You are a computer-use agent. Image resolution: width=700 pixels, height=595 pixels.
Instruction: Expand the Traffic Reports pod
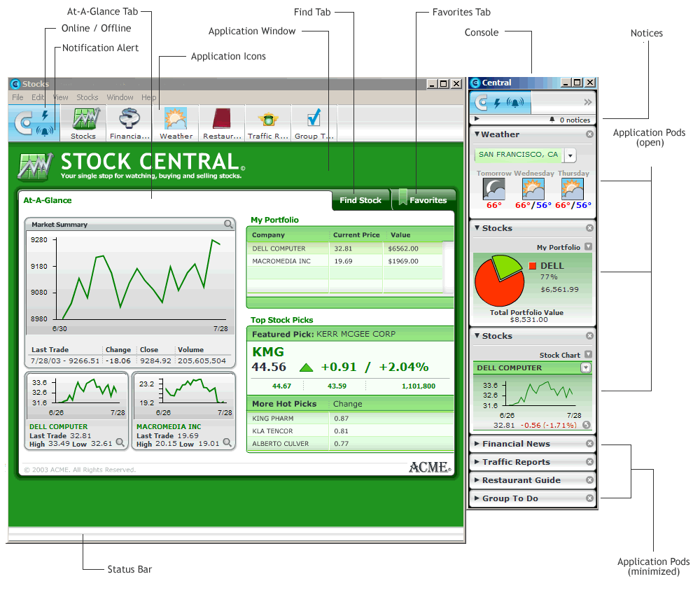pyautogui.click(x=477, y=461)
